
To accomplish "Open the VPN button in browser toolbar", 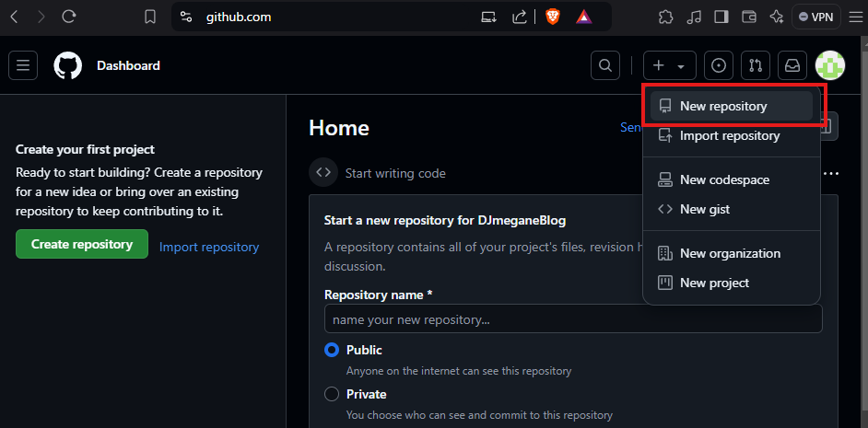I will point(815,17).
